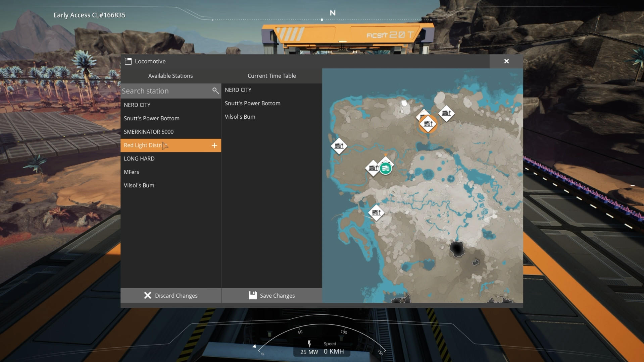Open the Current Time Table tab

pos(271,76)
